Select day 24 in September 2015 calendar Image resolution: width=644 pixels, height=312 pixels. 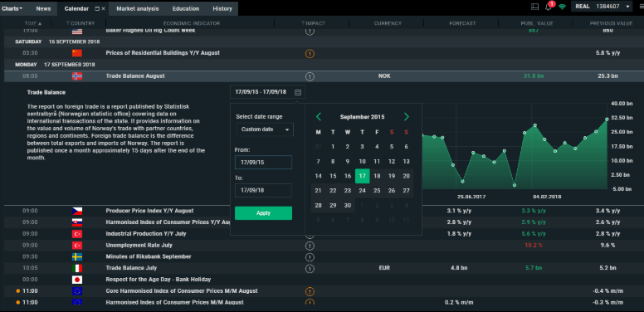coord(362,191)
